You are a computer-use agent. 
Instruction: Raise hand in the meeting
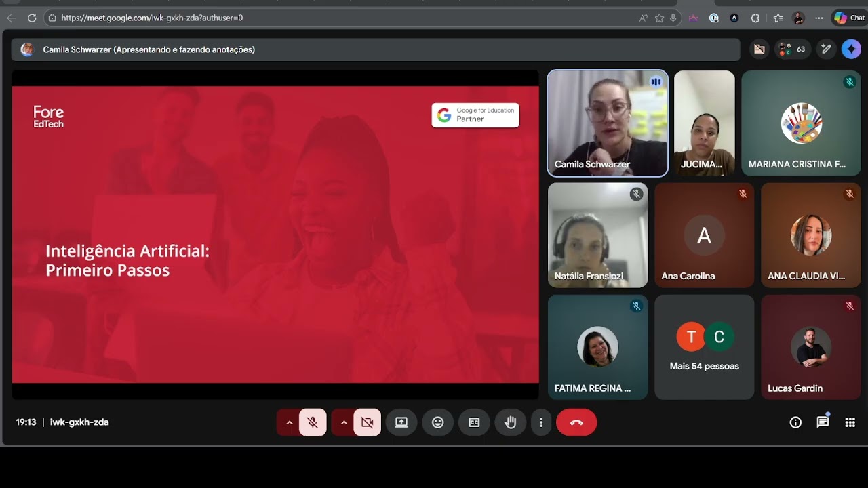click(x=510, y=422)
